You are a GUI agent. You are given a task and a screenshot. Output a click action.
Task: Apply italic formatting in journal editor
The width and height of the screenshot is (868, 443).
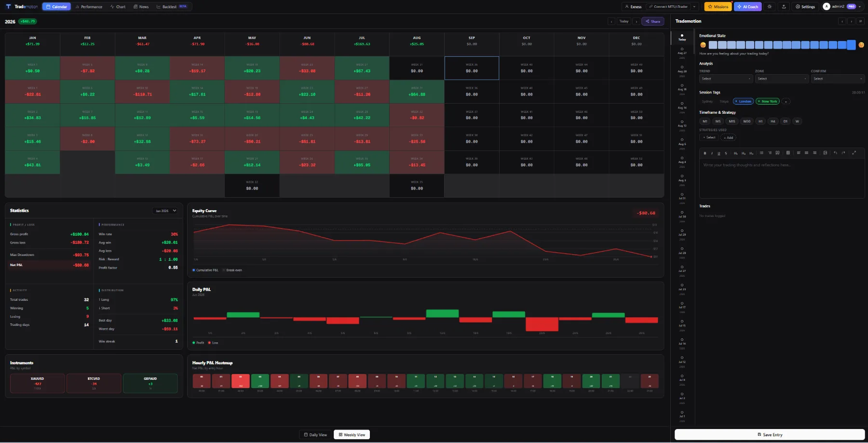coord(712,153)
